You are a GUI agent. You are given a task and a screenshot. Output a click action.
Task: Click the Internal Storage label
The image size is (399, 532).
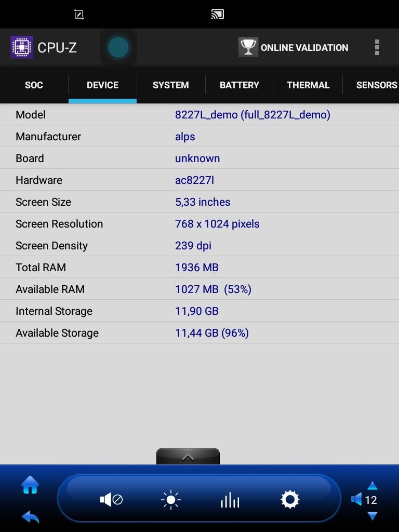[x=54, y=311]
